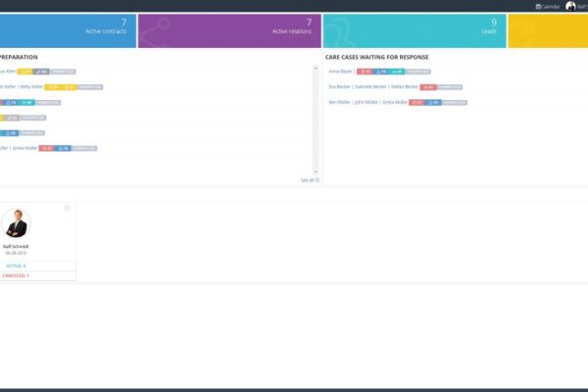Viewport: 588px width, 392px height.
Task: Select the name Gabriele Becker
Action: pyautogui.click(x=370, y=86)
